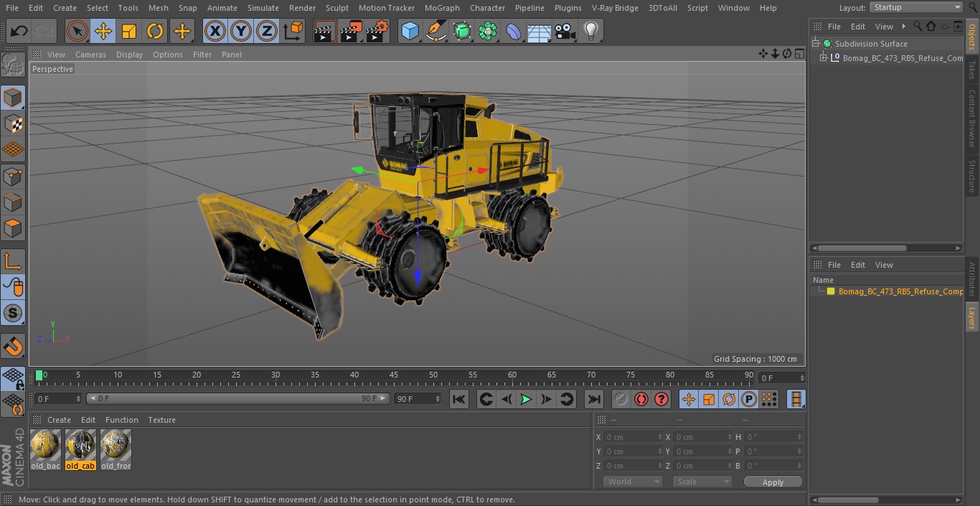980x506 pixels.
Task: Expand Bomag_BC_473 object in tree
Action: coord(824,58)
